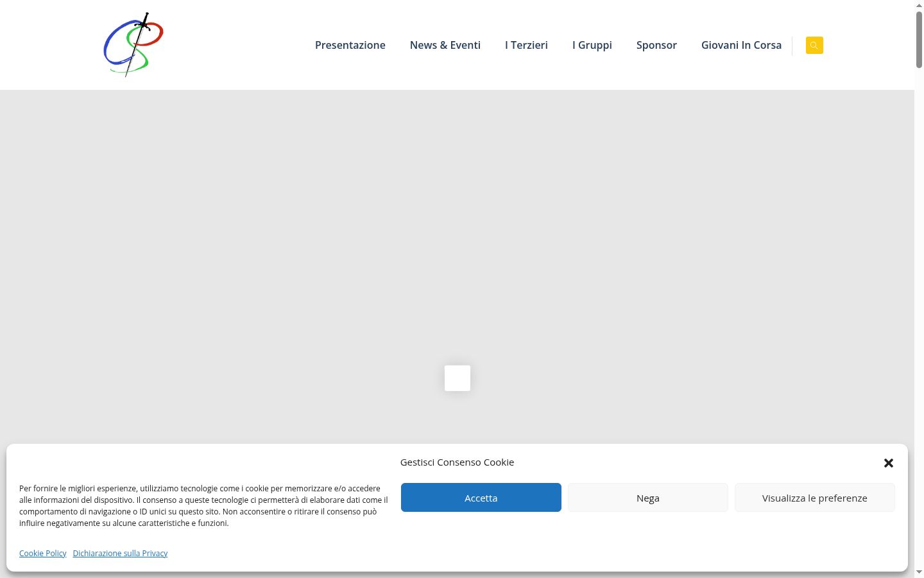Click the scrollbar up arrow

(x=919, y=4)
